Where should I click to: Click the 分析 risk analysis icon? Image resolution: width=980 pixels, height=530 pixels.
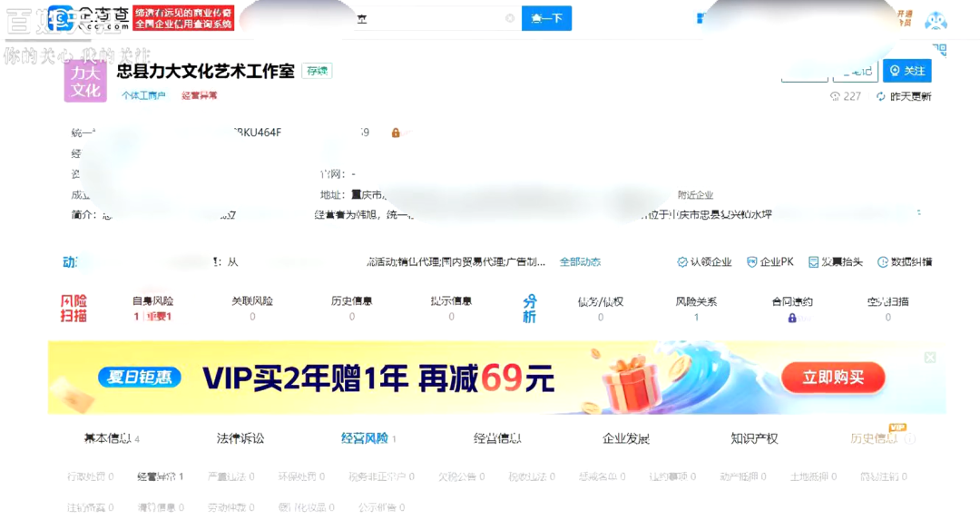[530, 309]
